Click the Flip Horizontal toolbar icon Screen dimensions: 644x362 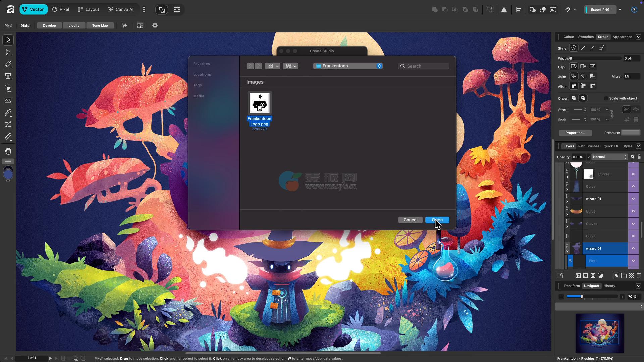pos(504,10)
